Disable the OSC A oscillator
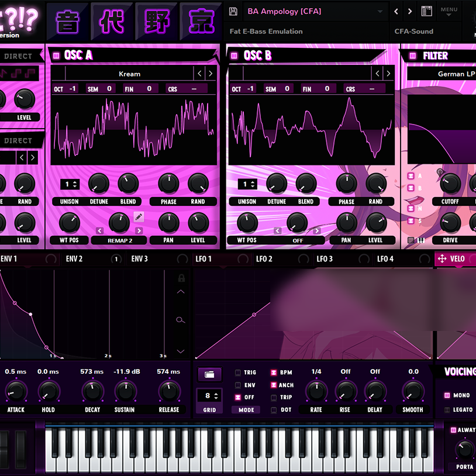This screenshot has height=476, width=476. 56,56
